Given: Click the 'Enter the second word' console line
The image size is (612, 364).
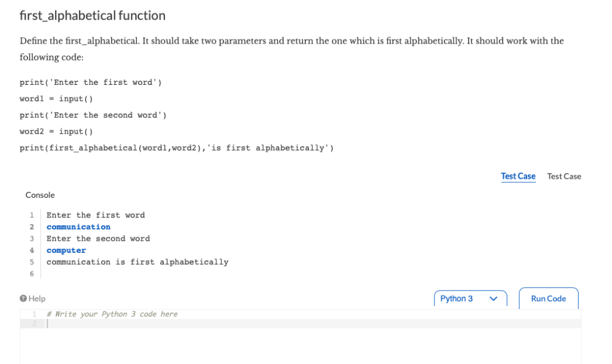Looking at the screenshot, I should point(98,238).
